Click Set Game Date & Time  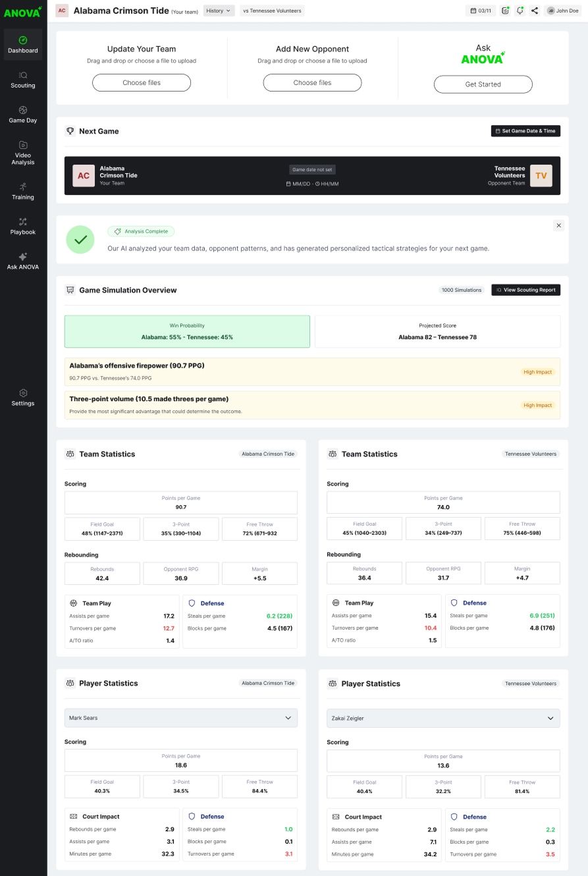pyautogui.click(x=525, y=131)
